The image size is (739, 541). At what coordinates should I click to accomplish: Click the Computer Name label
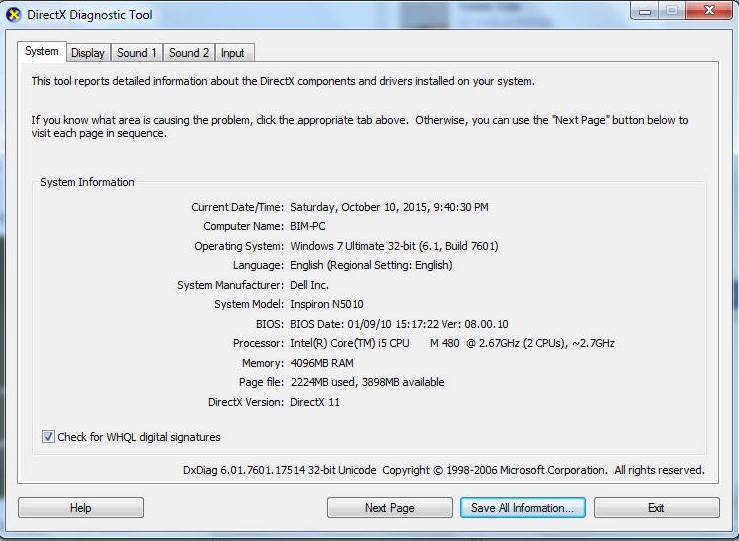pyautogui.click(x=244, y=226)
